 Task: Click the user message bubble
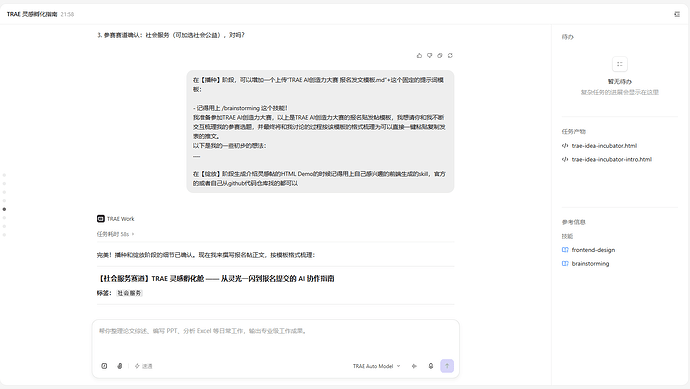point(320,132)
